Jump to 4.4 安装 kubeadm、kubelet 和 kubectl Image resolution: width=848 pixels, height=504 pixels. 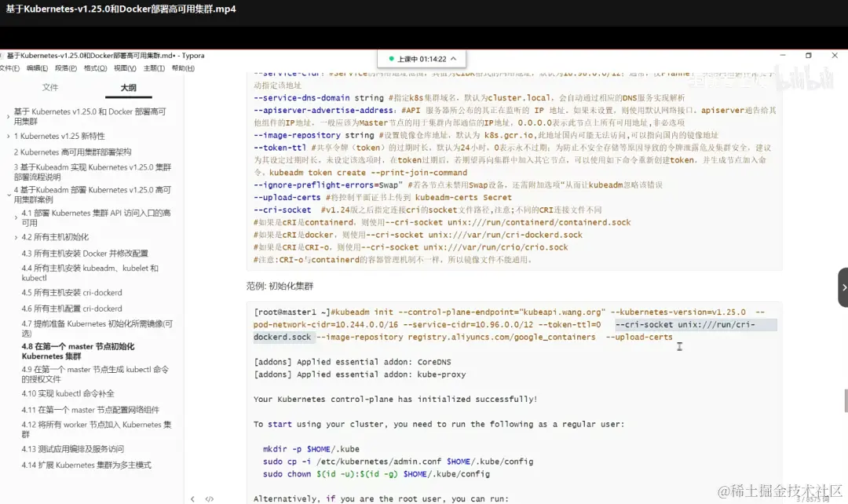(90, 273)
